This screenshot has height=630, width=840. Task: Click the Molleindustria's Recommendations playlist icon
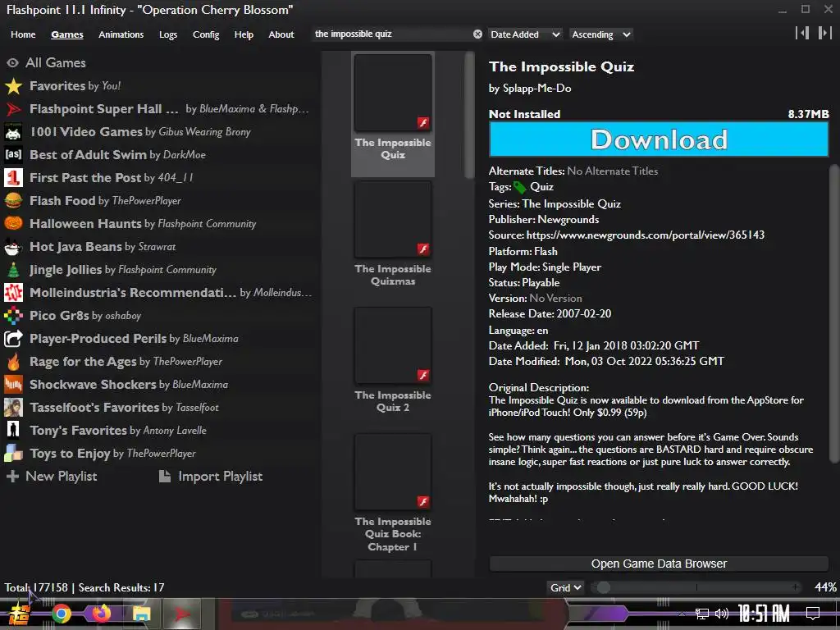(x=13, y=293)
